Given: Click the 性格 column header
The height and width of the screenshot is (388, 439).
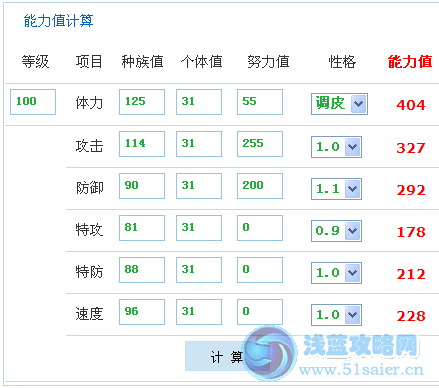Looking at the screenshot, I should point(342,62).
